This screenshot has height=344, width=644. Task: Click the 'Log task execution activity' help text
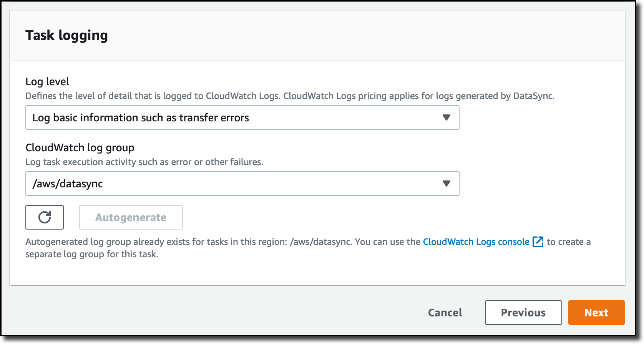click(144, 162)
